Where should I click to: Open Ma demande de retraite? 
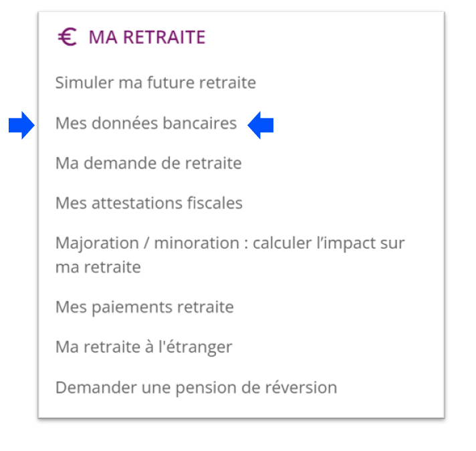pyautogui.click(x=148, y=163)
